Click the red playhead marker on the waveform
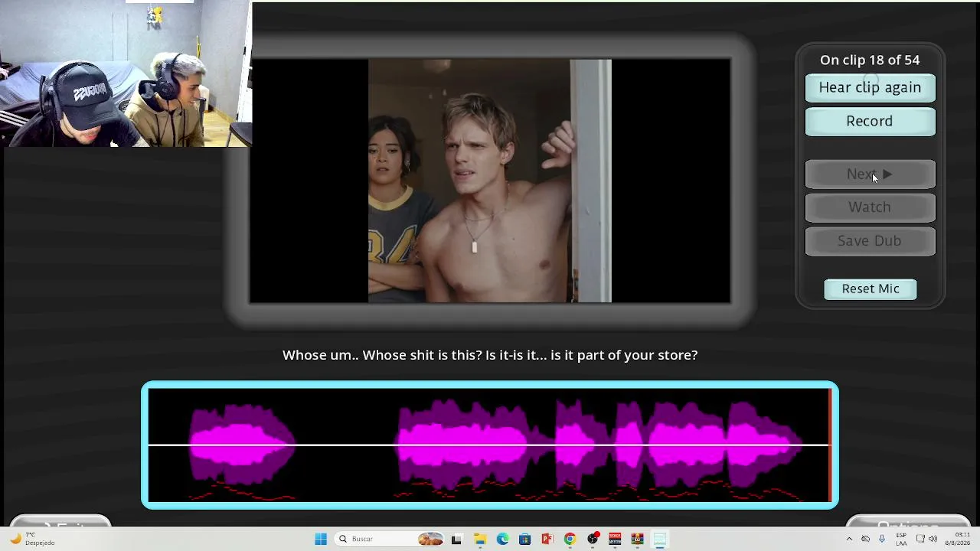Screen dimensions: 980x551 point(830,445)
